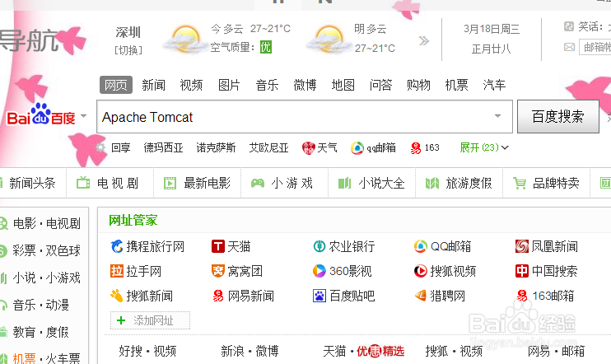Click the 笑话 joke icon
Viewport: 611px width, 364px height.
pyautogui.click(x=569, y=26)
